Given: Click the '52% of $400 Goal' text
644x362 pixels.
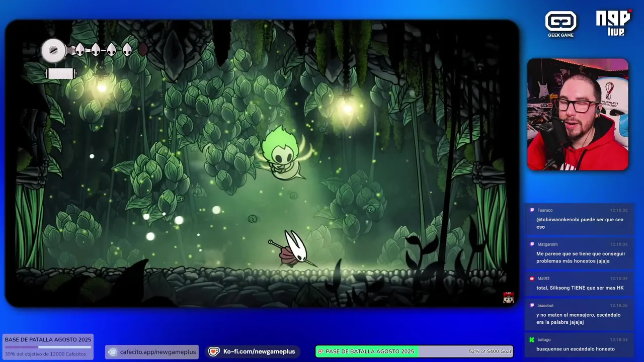Looking at the screenshot, I should tap(490, 351).
